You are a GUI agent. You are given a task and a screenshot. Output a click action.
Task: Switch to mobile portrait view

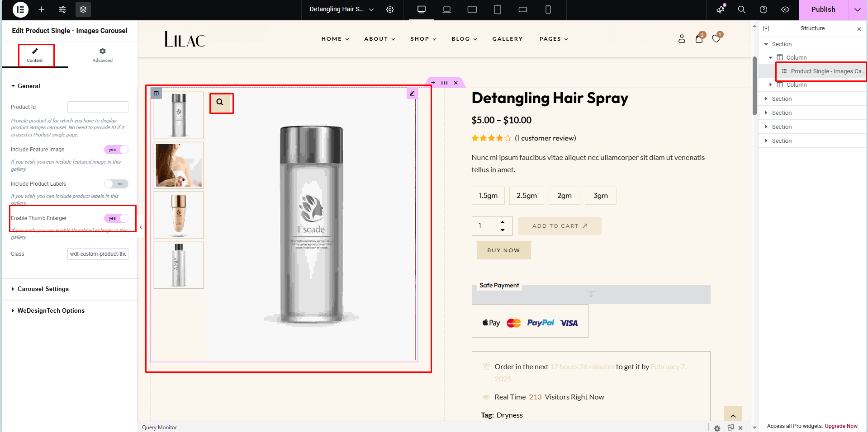click(548, 9)
